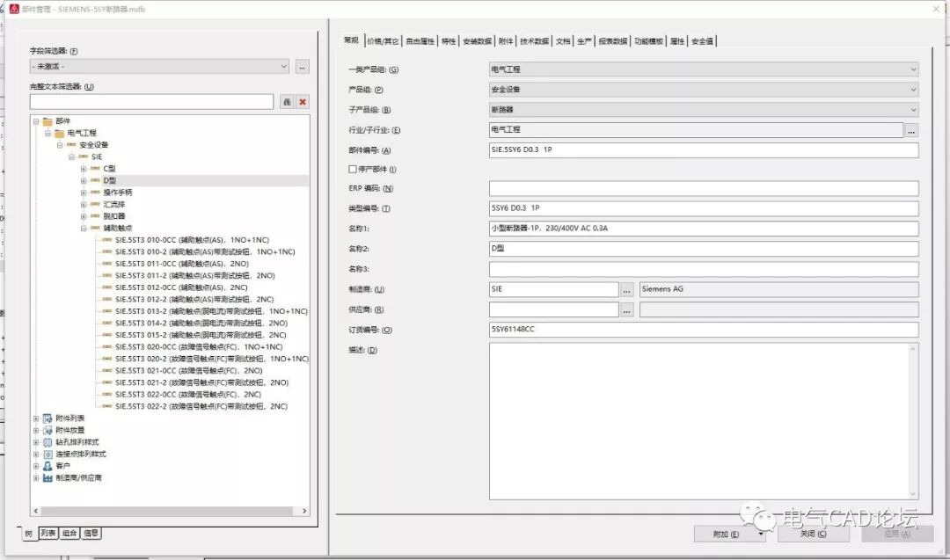
Task: Click the part icon for SIE.5ST3 010-0CC
Action: tap(107, 240)
